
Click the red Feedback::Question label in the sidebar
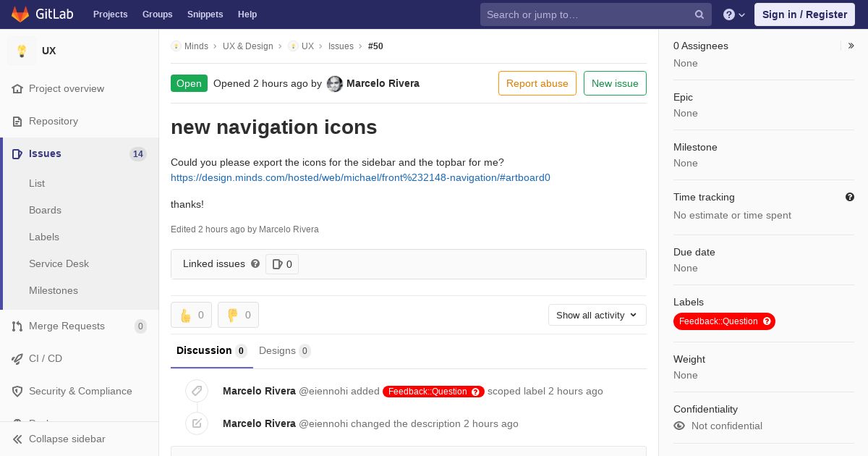[724, 321]
